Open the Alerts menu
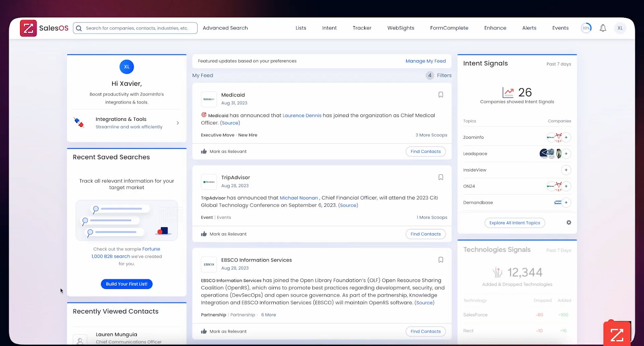This screenshot has width=644, height=346. 529,28
